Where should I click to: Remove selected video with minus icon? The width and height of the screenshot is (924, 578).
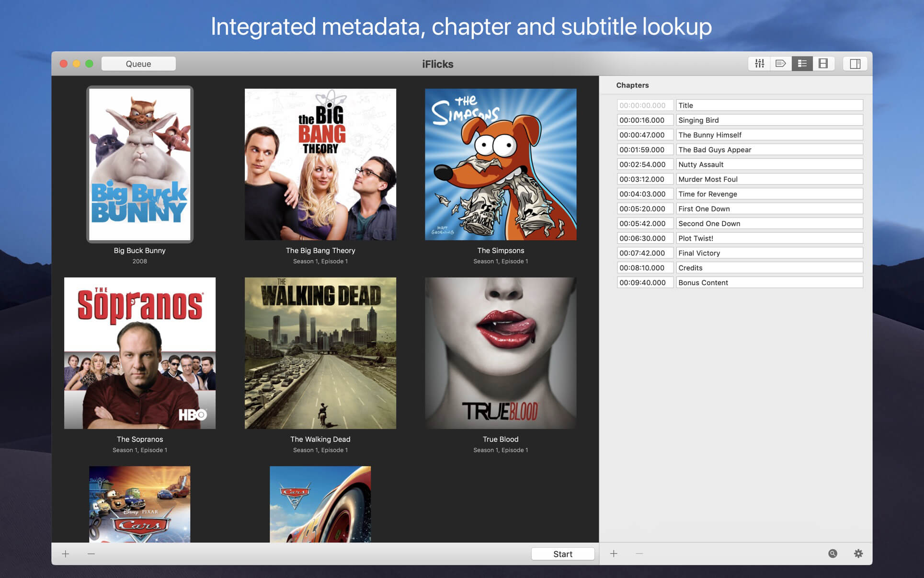click(91, 554)
